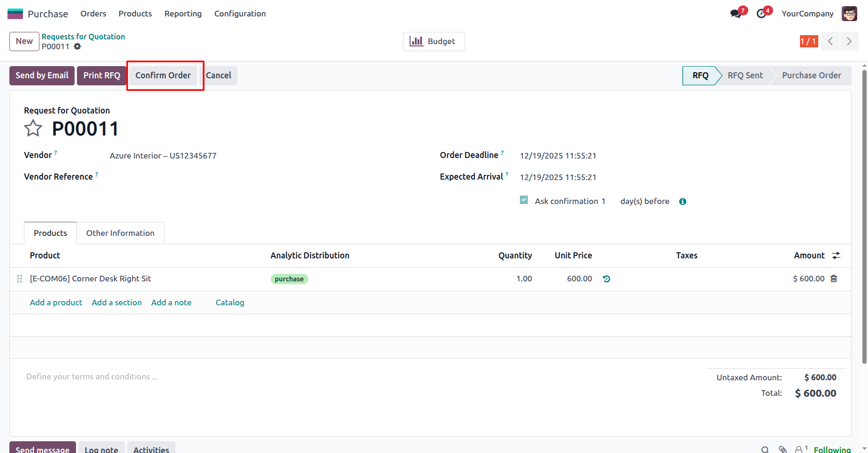Open the gear actions menu beside P00011
The height and width of the screenshot is (453, 868).
pos(77,46)
